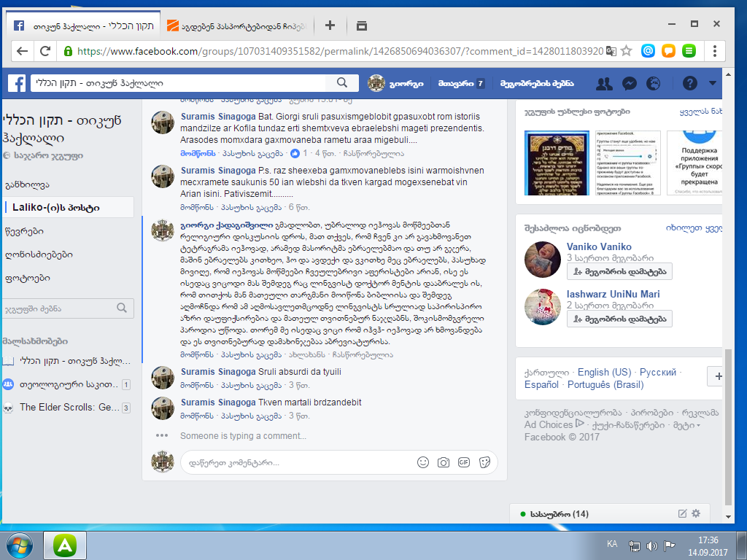Open the წევრები group section
The width and height of the screenshot is (747, 560).
click(x=24, y=231)
